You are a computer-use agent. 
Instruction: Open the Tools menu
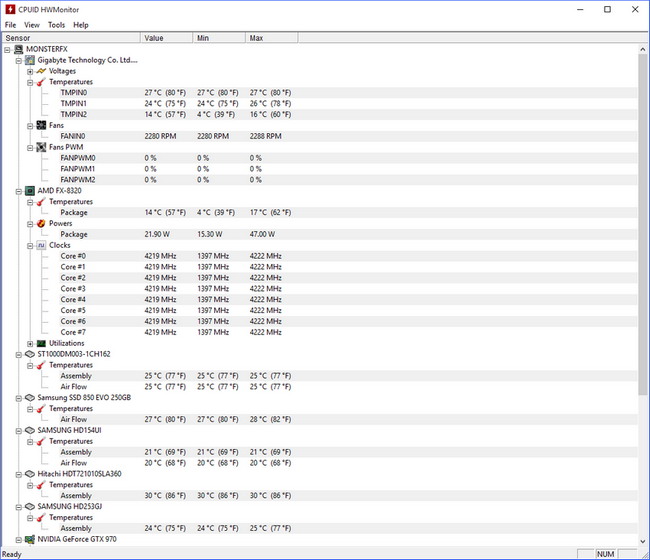pos(56,25)
